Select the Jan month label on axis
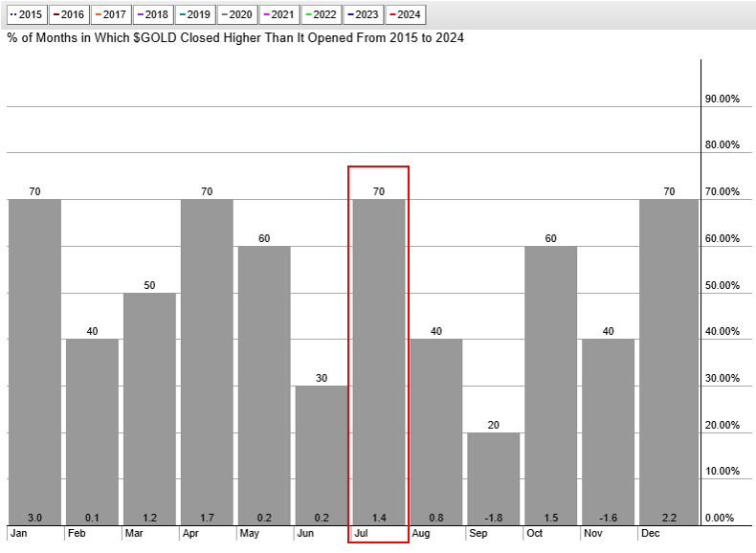 [19, 532]
